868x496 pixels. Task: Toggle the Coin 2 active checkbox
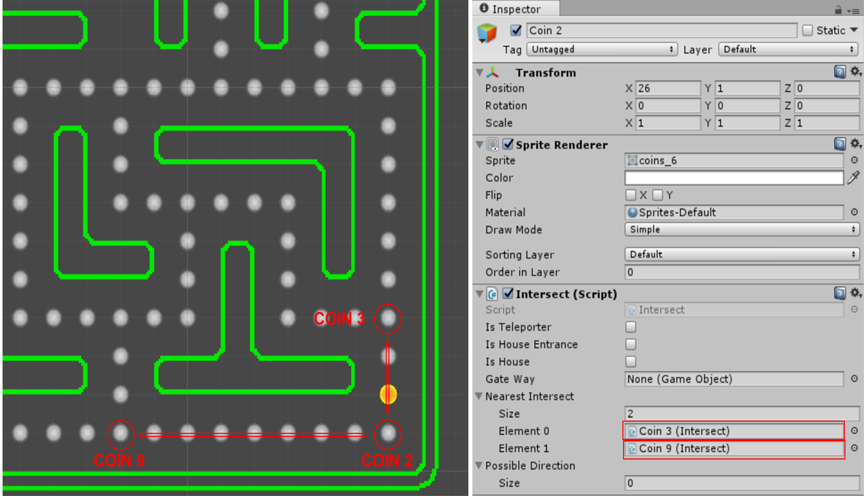coord(516,30)
